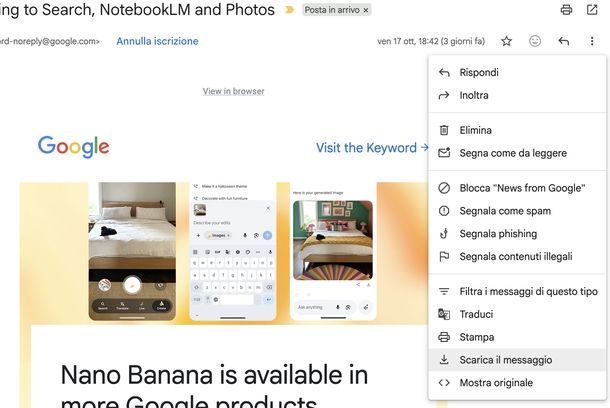Click the reply arrow icon in the header

click(564, 41)
